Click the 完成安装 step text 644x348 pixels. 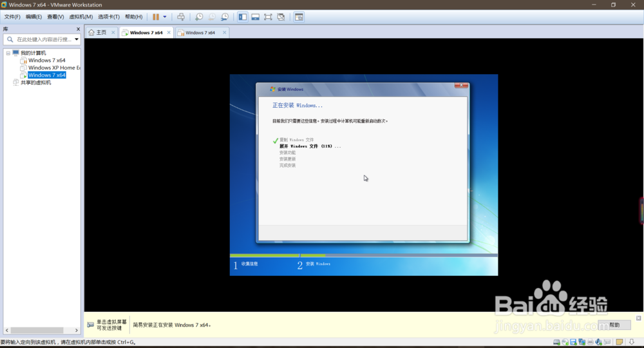coord(287,166)
